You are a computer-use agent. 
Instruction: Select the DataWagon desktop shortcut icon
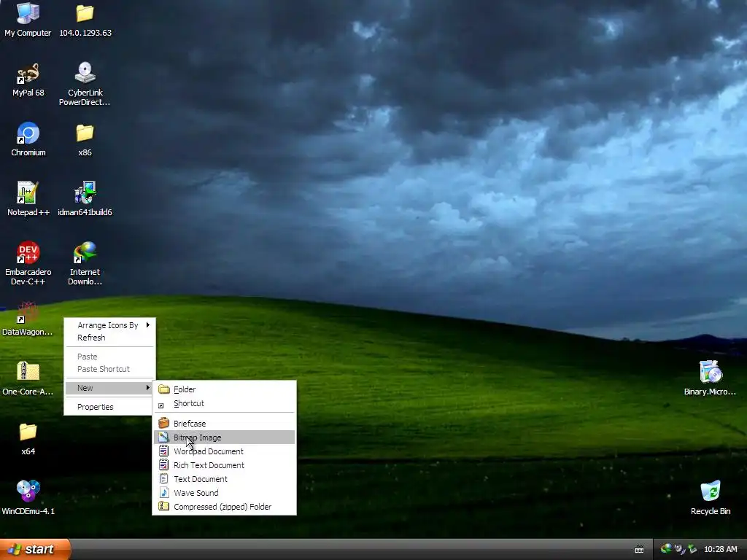coord(28,312)
